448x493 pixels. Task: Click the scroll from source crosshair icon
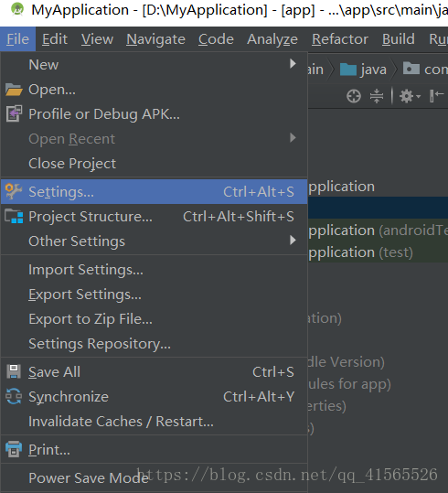(354, 96)
